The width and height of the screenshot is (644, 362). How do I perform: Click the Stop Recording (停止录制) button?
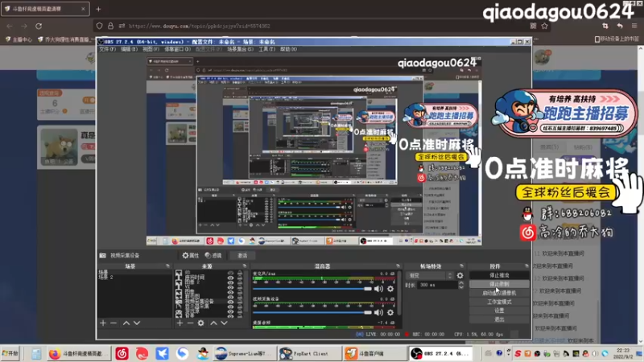point(499,284)
